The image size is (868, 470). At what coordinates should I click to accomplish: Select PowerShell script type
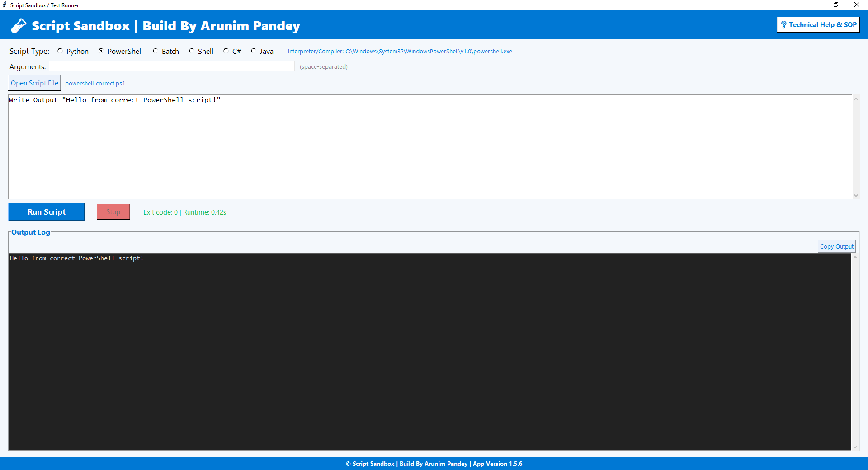(101, 51)
